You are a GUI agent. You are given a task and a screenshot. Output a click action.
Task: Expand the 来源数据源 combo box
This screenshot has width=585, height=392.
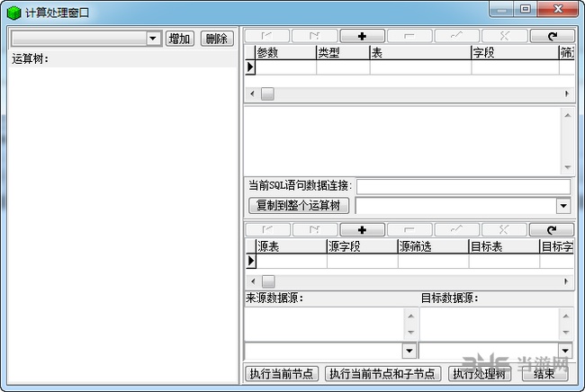tap(409, 351)
